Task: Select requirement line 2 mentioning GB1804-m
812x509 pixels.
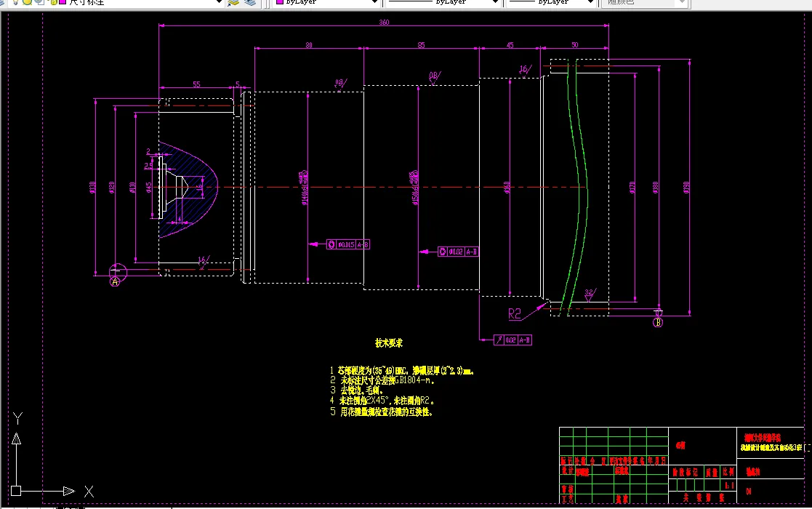Action: coord(382,380)
